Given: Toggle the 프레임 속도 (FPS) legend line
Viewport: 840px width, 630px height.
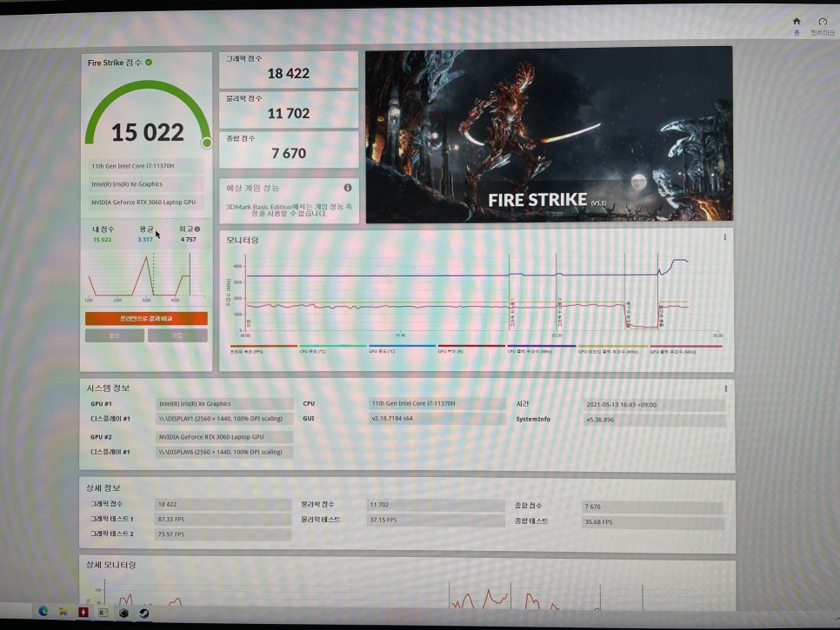Looking at the screenshot, I should pyautogui.click(x=263, y=349).
